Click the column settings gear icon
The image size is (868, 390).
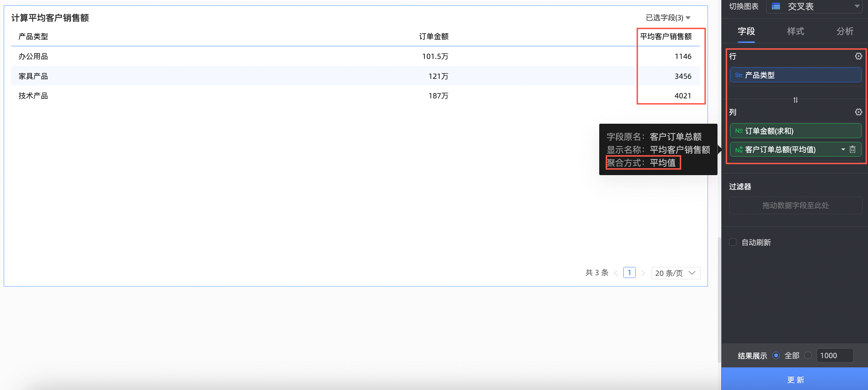coord(858,112)
